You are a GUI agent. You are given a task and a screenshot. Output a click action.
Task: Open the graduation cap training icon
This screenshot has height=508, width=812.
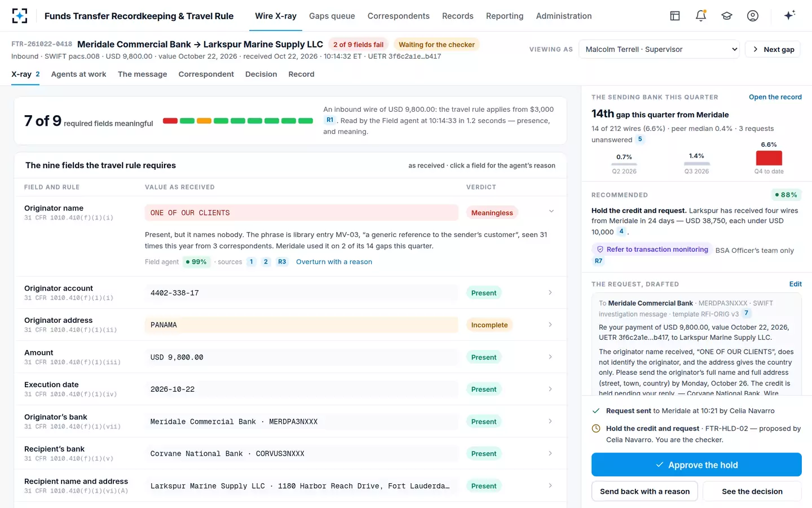coord(727,16)
